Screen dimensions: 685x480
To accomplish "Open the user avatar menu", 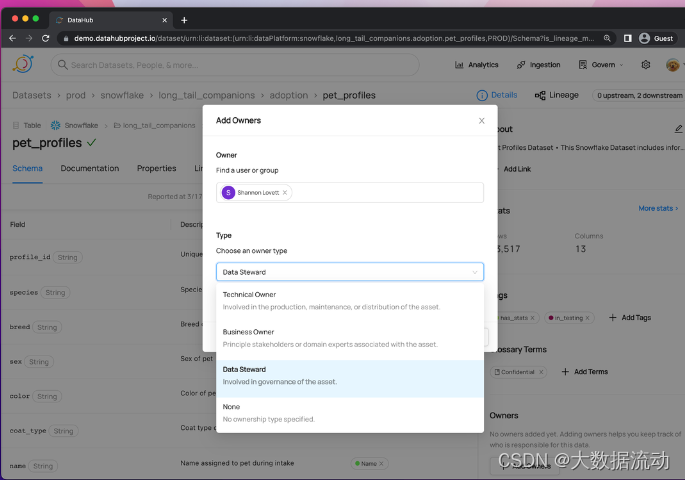I will pyautogui.click(x=673, y=65).
